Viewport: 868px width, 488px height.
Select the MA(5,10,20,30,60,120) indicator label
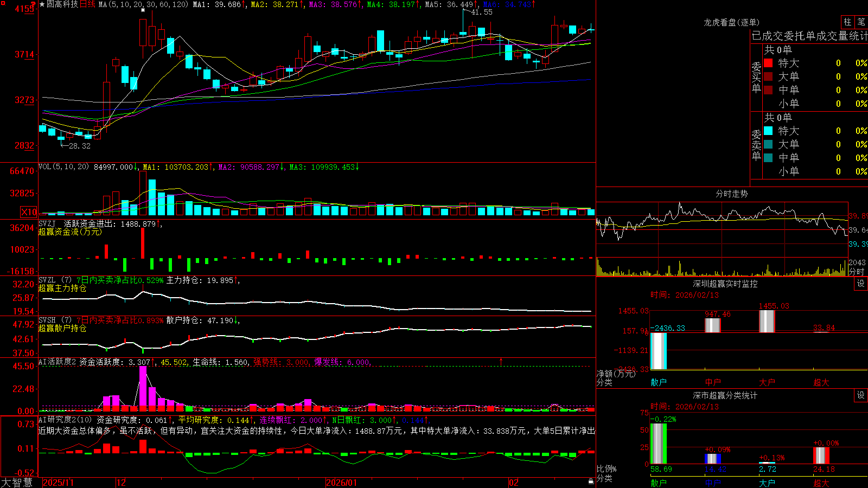pos(143,4)
